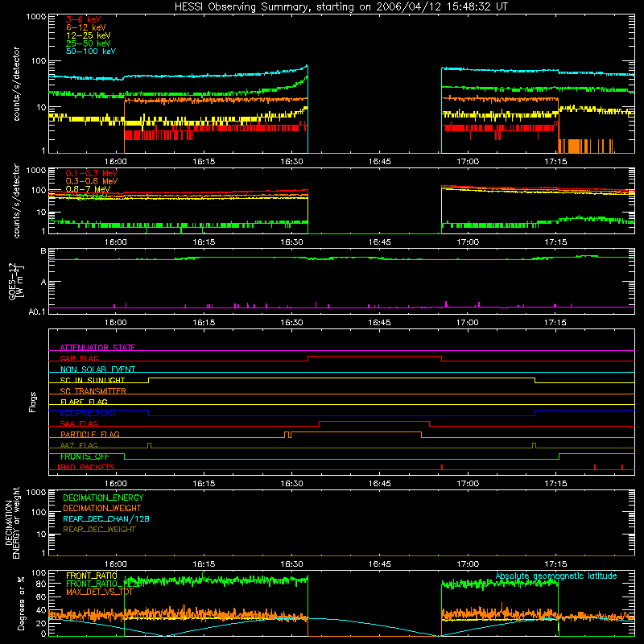644x644 pixels.
Task: Click the 0.8-7 MeV legend label
Action: point(88,189)
